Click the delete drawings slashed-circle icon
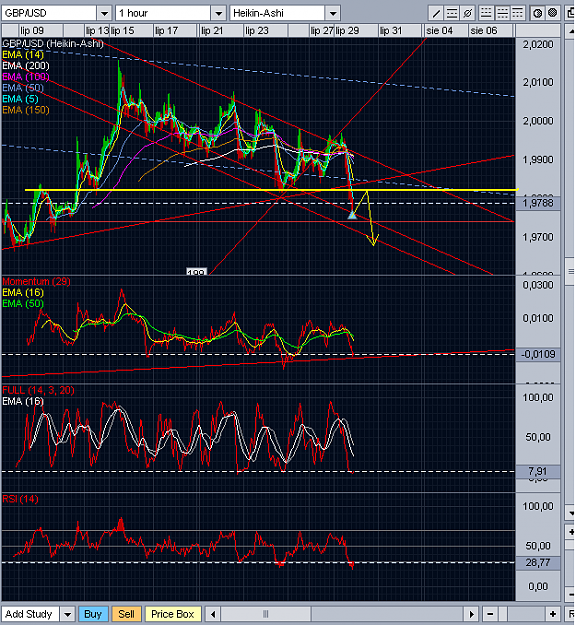 coord(467,13)
